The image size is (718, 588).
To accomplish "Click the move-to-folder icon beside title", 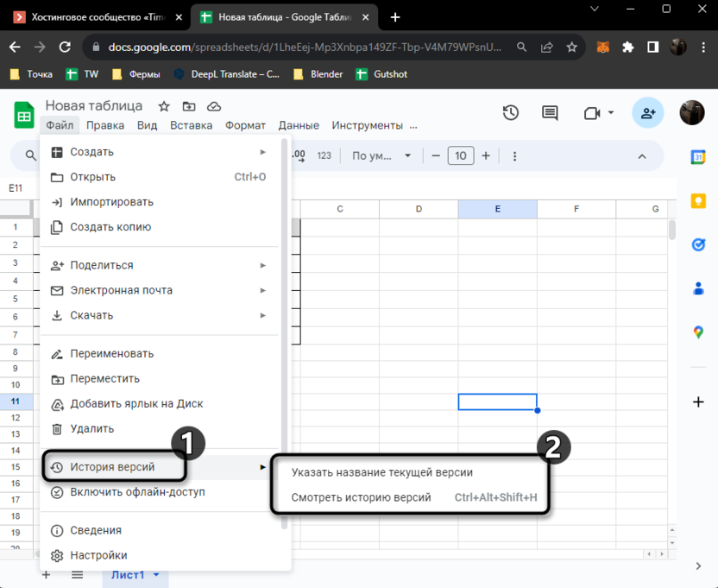I will pos(189,106).
